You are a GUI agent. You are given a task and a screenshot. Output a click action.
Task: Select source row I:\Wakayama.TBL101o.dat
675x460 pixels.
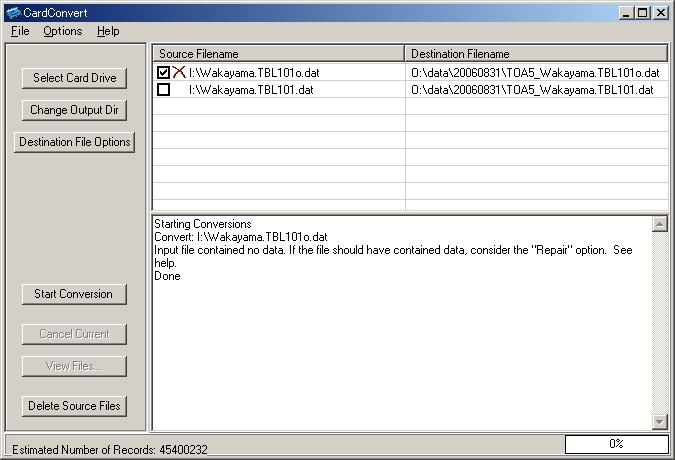coord(254,73)
